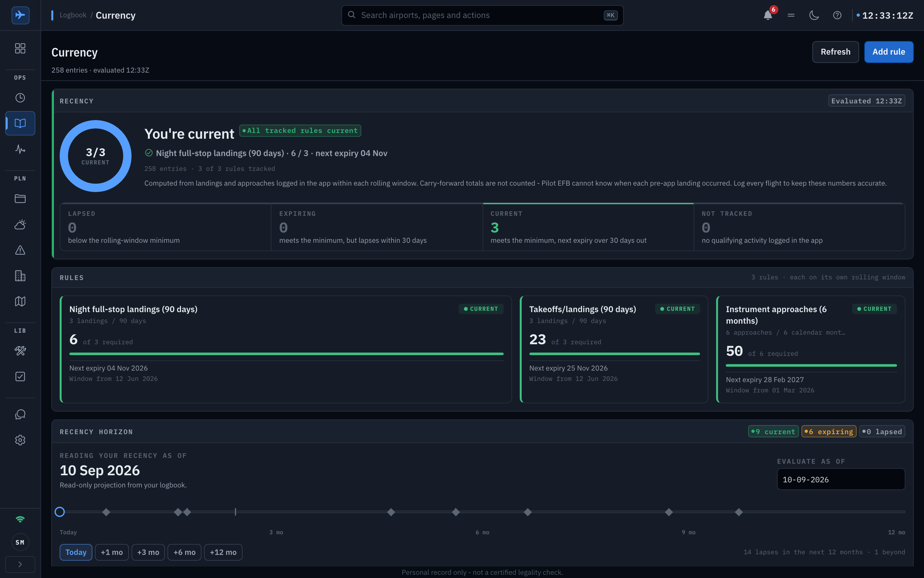Click the Expiring summary tile
Screen dimensions: 924x578
[x=376, y=227]
